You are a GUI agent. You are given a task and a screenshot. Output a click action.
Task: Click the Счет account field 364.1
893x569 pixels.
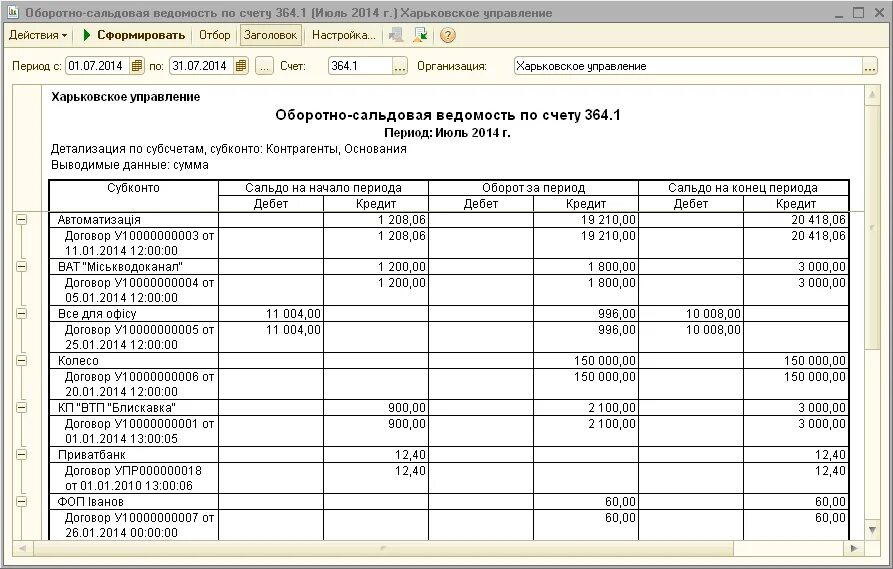coord(361,66)
